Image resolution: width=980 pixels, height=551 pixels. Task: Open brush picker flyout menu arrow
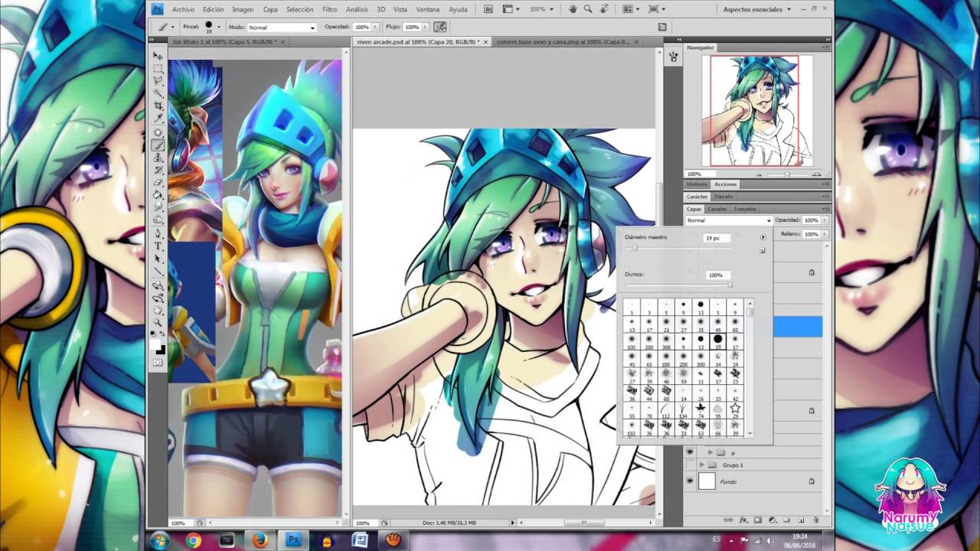[763, 237]
